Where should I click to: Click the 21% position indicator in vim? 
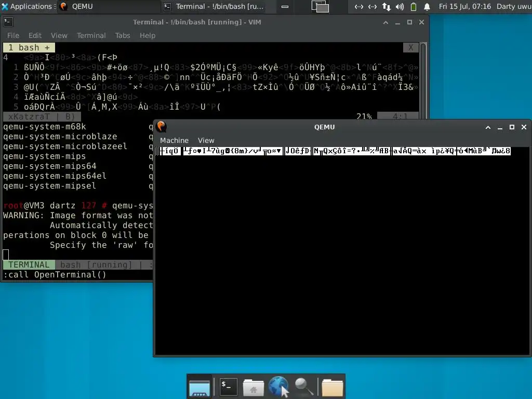tap(364, 116)
